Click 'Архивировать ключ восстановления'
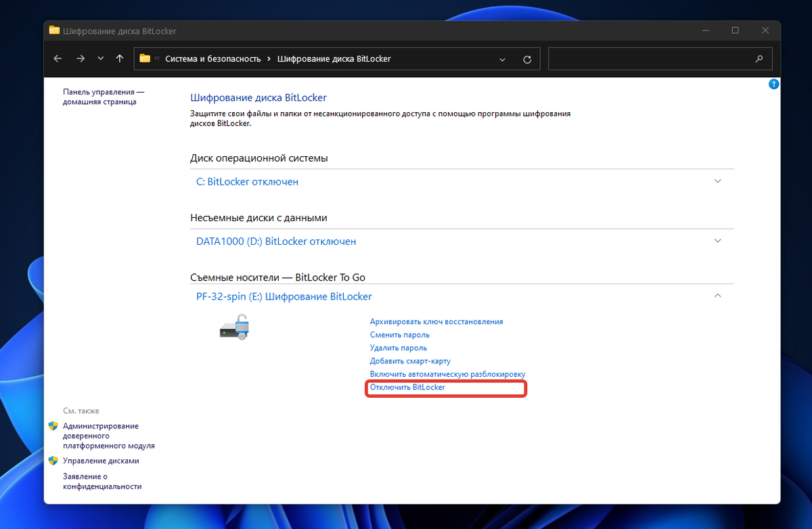Image resolution: width=812 pixels, height=529 pixels. (x=436, y=322)
